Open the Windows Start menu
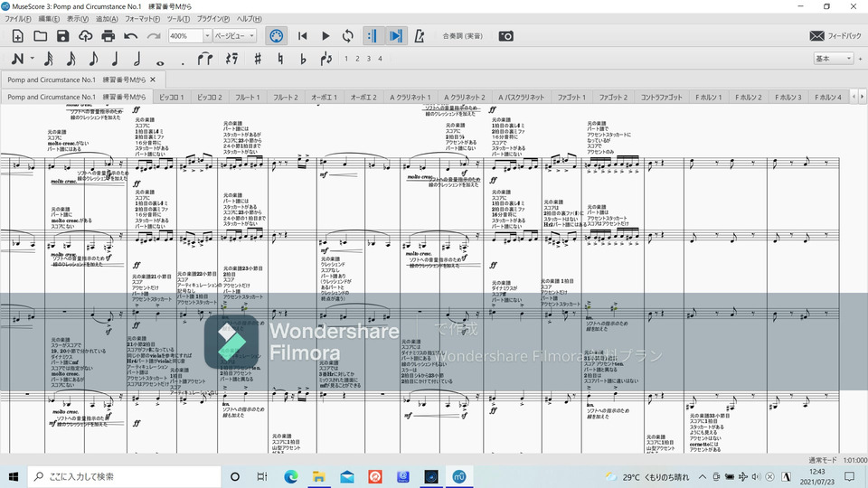This screenshot has width=868, height=488. [14, 476]
